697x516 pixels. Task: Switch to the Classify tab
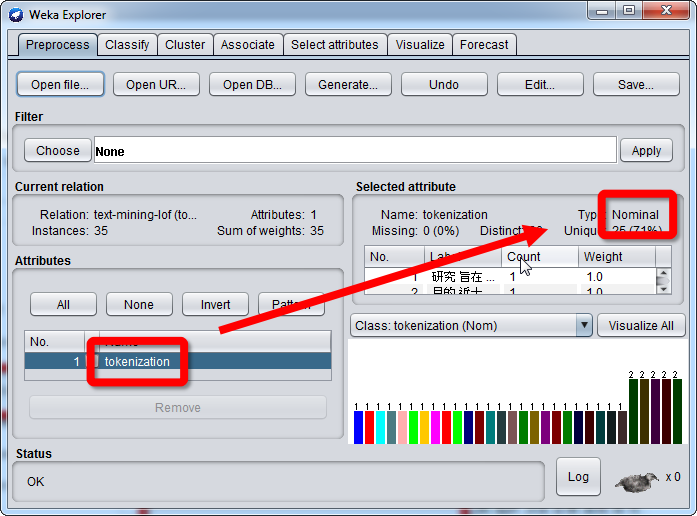tap(127, 45)
